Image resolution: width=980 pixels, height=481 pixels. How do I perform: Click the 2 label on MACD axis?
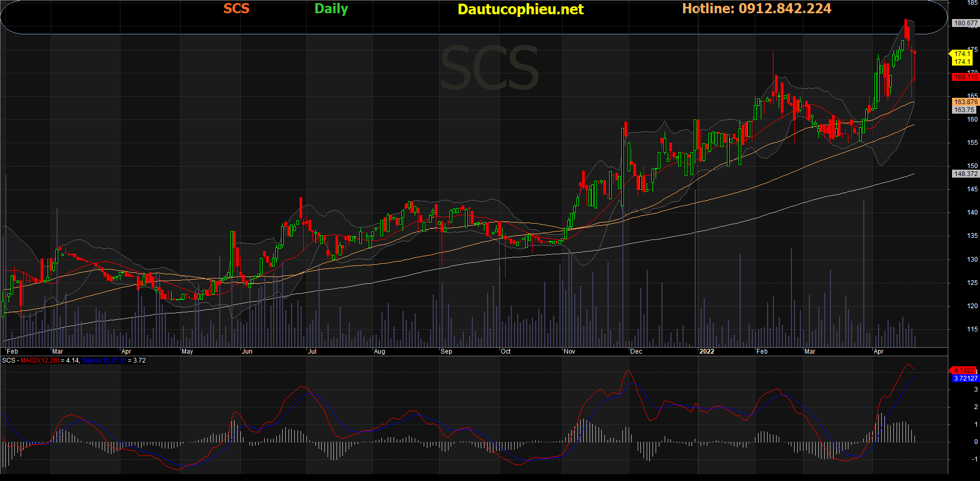[976, 407]
